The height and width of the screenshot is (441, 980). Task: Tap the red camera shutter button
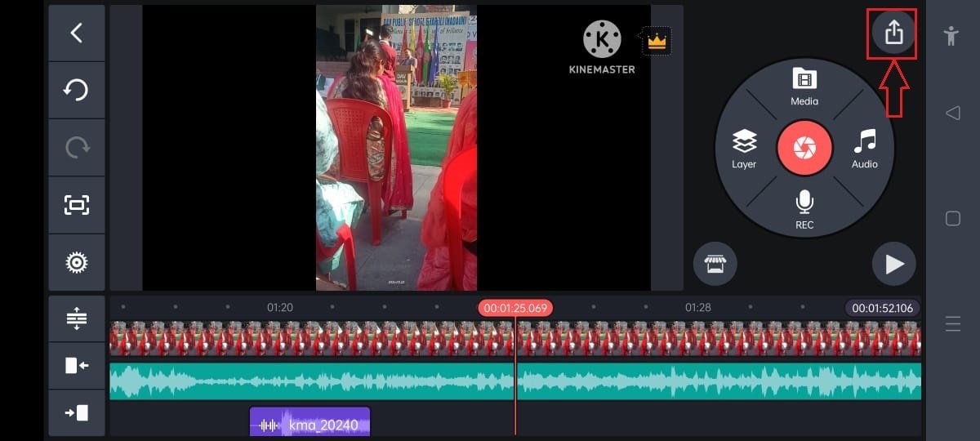coord(804,149)
